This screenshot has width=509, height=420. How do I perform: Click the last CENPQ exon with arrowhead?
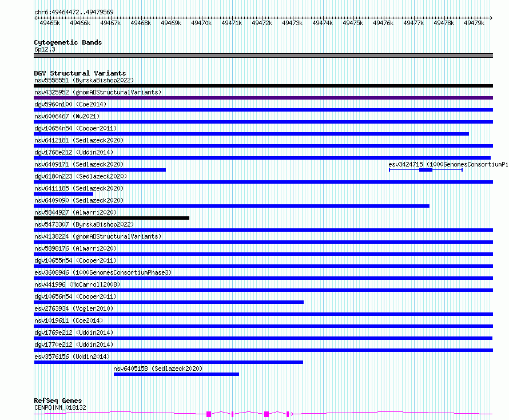click(289, 414)
